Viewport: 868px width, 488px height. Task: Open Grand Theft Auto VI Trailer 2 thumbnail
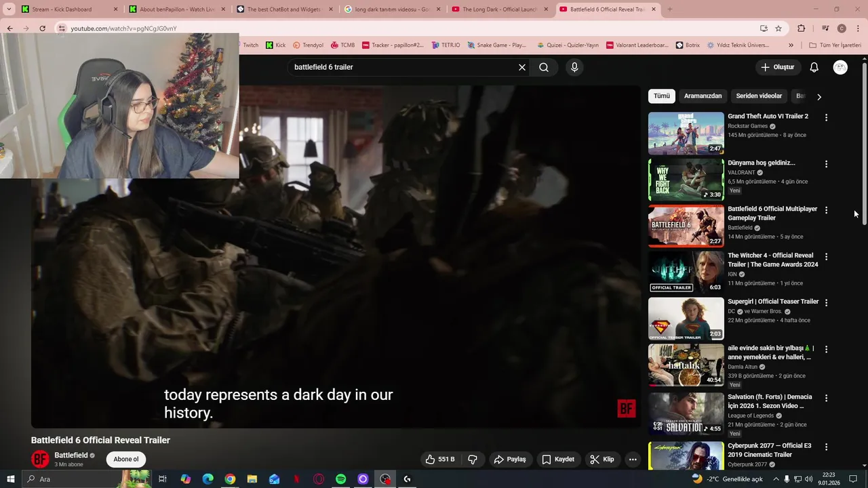coord(686,134)
